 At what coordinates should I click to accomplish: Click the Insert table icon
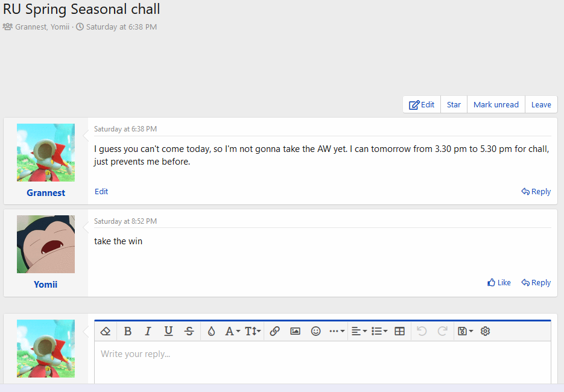click(399, 331)
